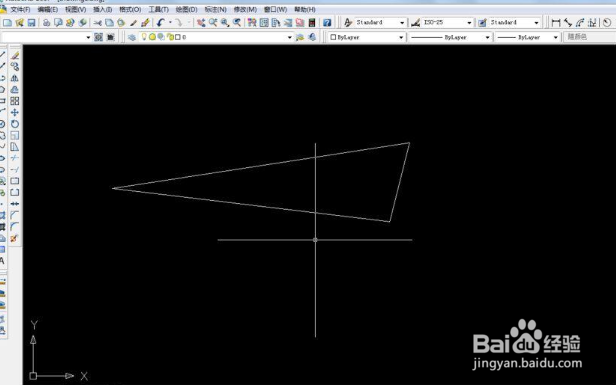Select the Erase tool in Modify toolbar

tap(15, 55)
